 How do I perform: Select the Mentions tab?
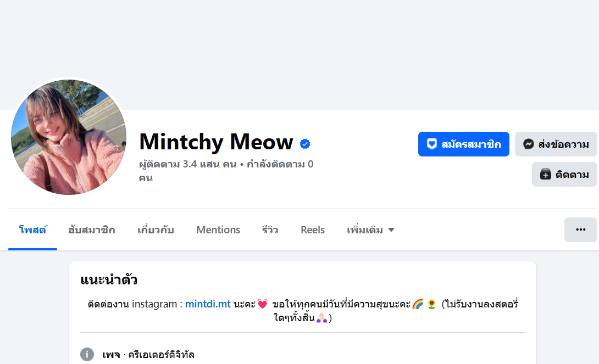(218, 229)
